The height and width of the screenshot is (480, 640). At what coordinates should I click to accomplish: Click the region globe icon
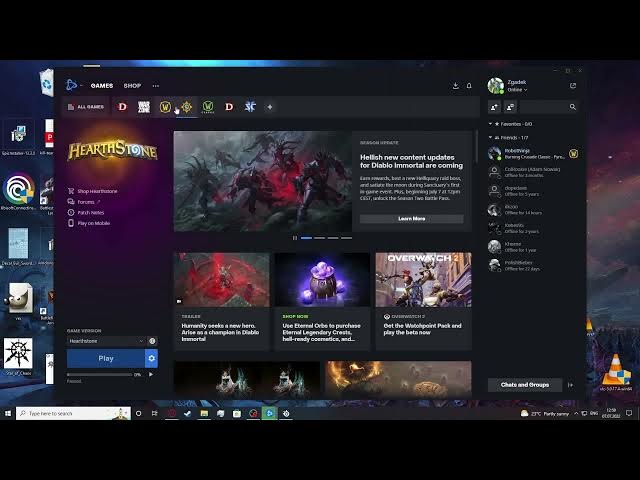click(x=152, y=341)
